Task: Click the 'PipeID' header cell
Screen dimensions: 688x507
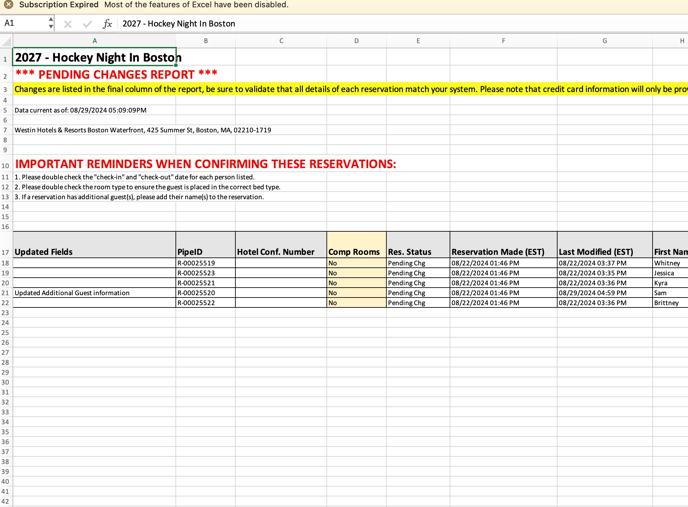Action: click(x=206, y=245)
